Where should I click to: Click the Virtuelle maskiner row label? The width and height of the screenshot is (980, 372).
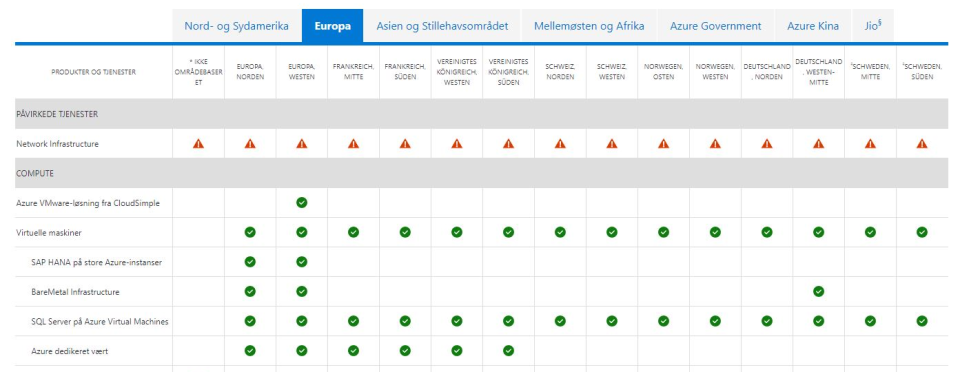coord(49,233)
